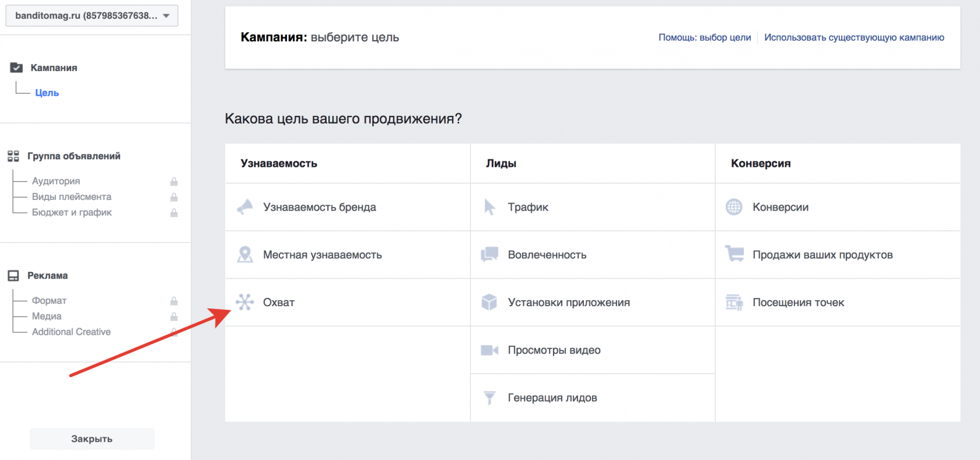This screenshot has width=980, height=460.
Task: Open the Цель step in the sidebar
Action: (47, 93)
